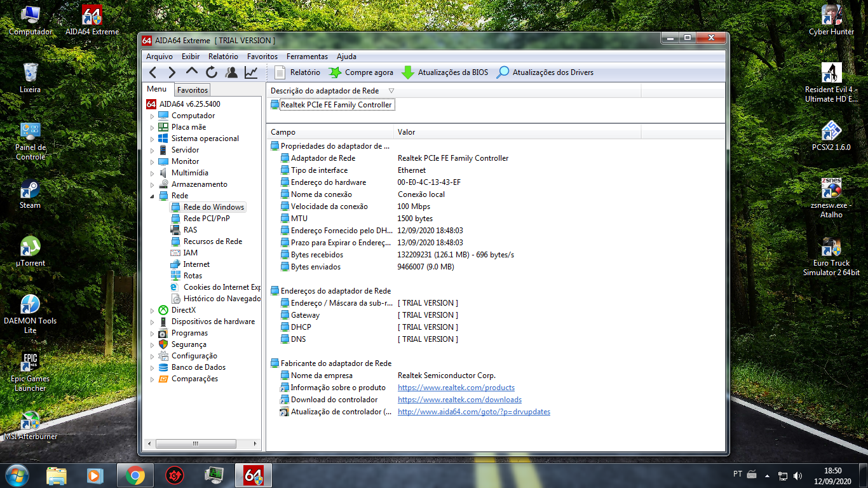Open the DAEMON Tools Lite desktop icon
The image size is (868, 488).
click(x=30, y=315)
